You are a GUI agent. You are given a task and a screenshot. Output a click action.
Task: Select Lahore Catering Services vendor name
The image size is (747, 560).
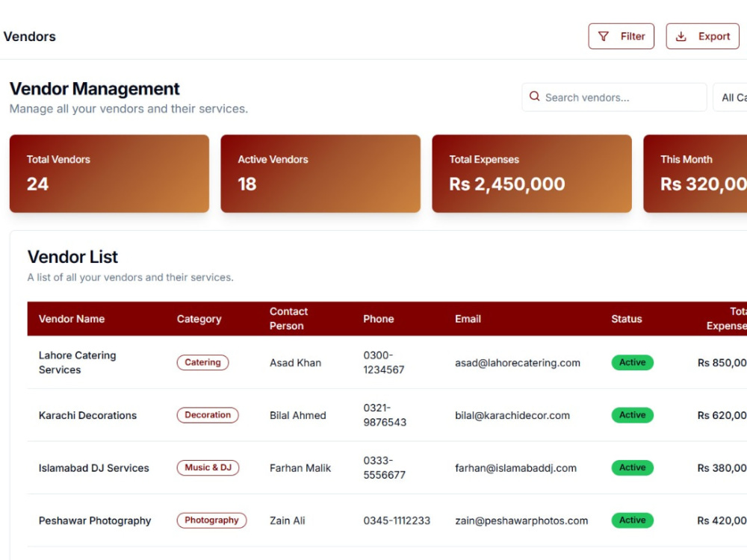(77, 362)
